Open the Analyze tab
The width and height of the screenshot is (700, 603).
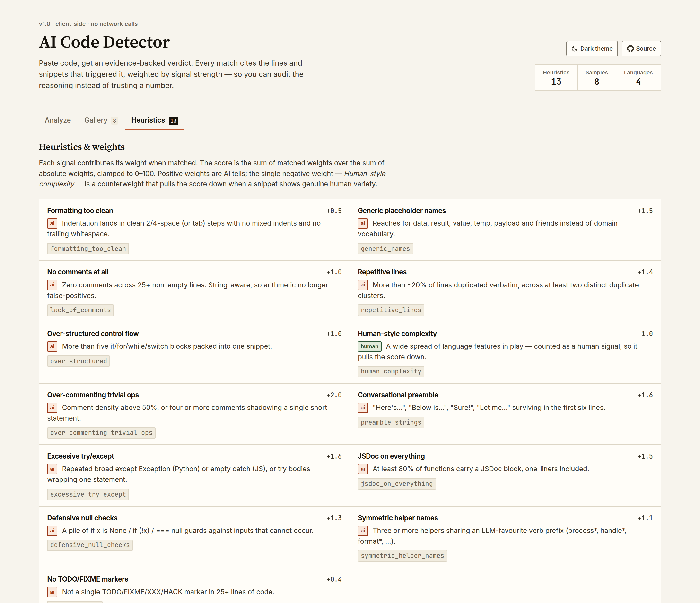click(58, 120)
